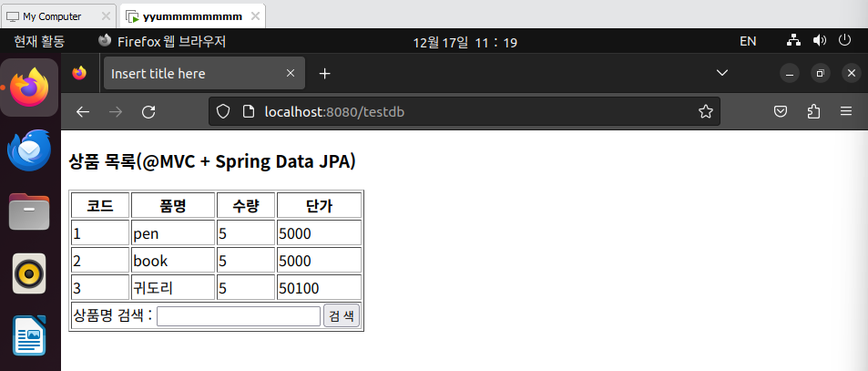
Task: Reload the current page
Action: pos(148,112)
